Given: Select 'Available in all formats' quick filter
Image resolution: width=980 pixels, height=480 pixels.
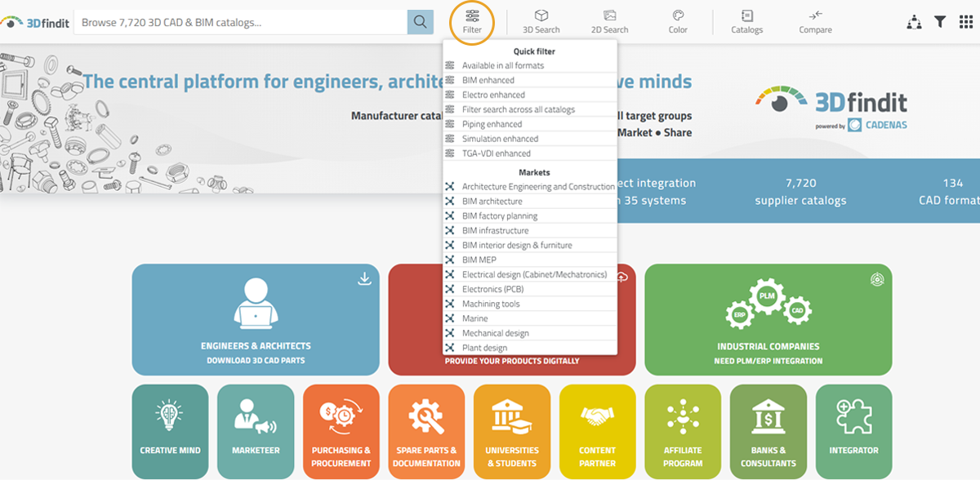Looking at the screenshot, I should [x=529, y=65].
